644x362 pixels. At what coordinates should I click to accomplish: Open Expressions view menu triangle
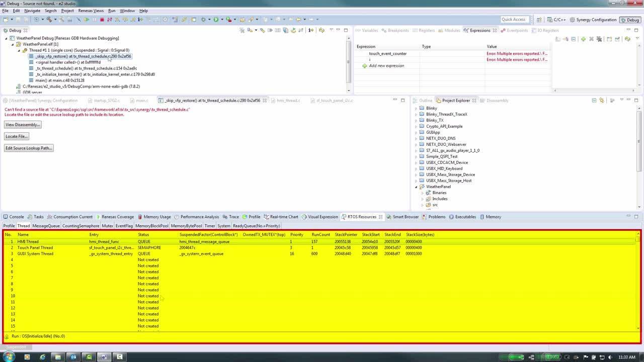637,39
